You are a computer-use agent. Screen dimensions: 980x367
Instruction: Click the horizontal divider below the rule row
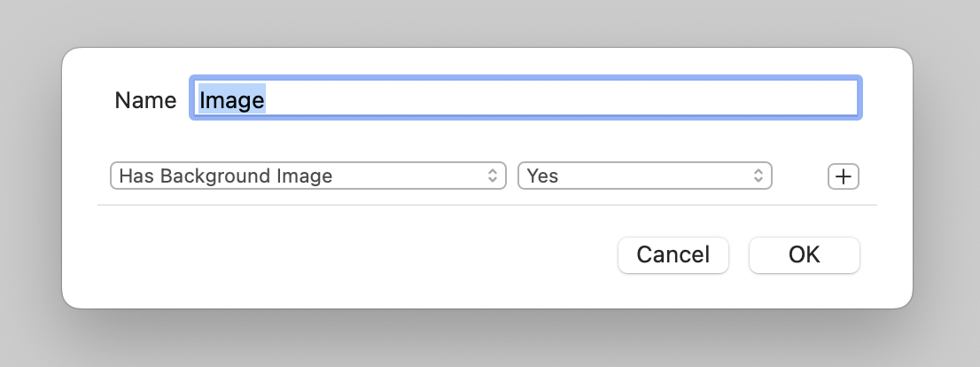486,205
